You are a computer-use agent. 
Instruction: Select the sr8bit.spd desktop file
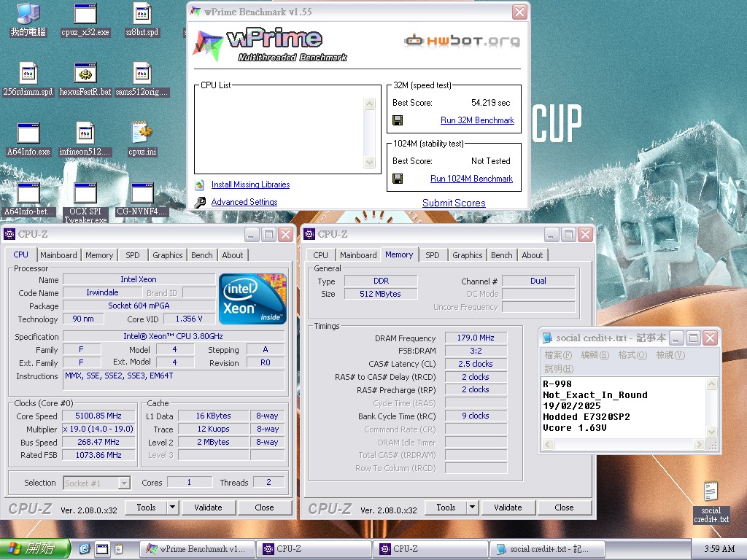[x=142, y=20]
